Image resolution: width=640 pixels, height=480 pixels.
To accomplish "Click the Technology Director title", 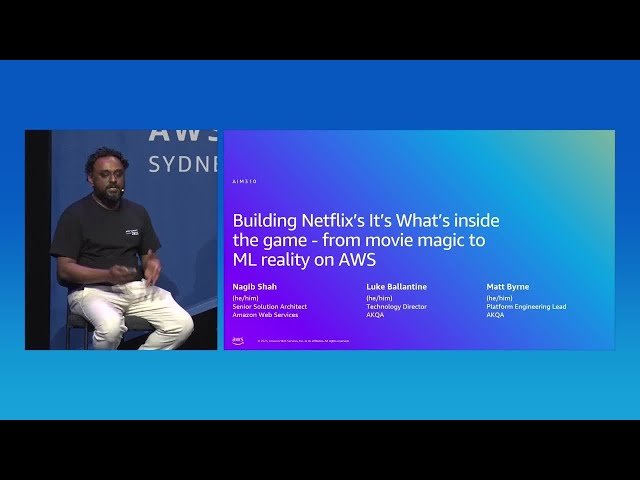I will (x=396, y=306).
